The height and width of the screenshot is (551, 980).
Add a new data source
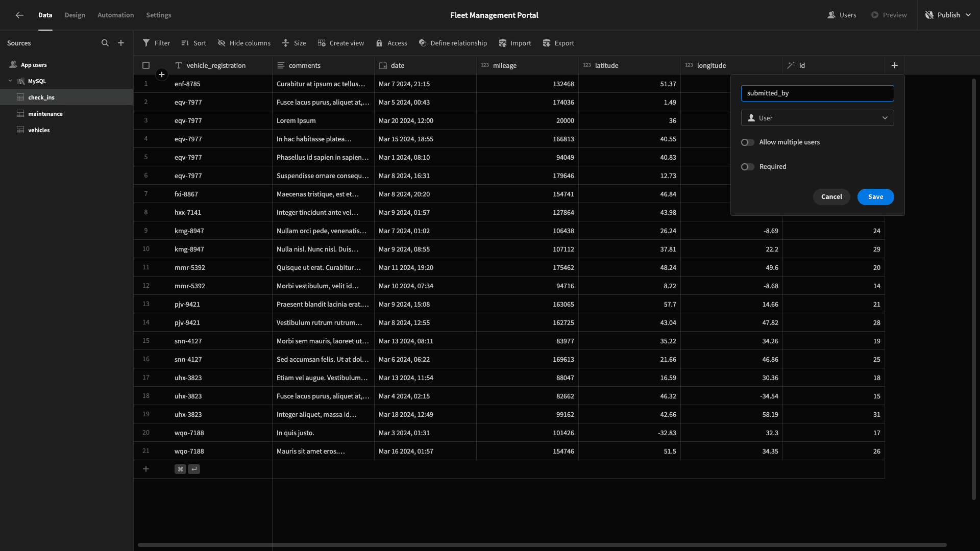point(121,43)
